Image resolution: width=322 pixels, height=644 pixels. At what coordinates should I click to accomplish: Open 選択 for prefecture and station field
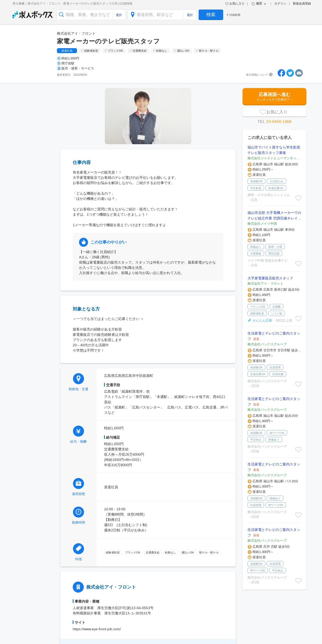190,15
